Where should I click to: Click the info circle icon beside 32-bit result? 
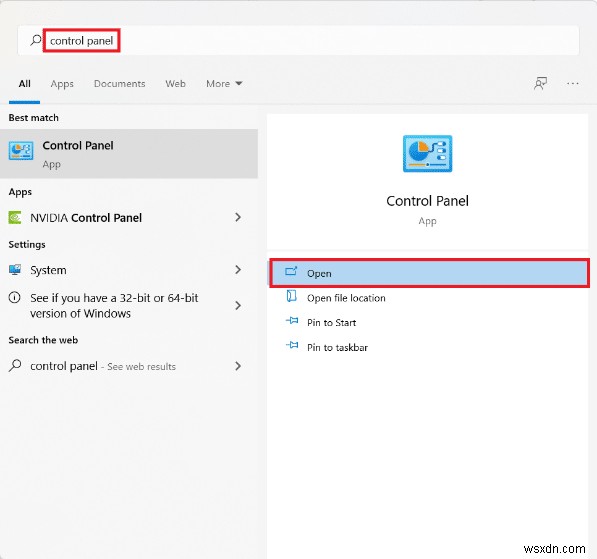tap(14, 297)
